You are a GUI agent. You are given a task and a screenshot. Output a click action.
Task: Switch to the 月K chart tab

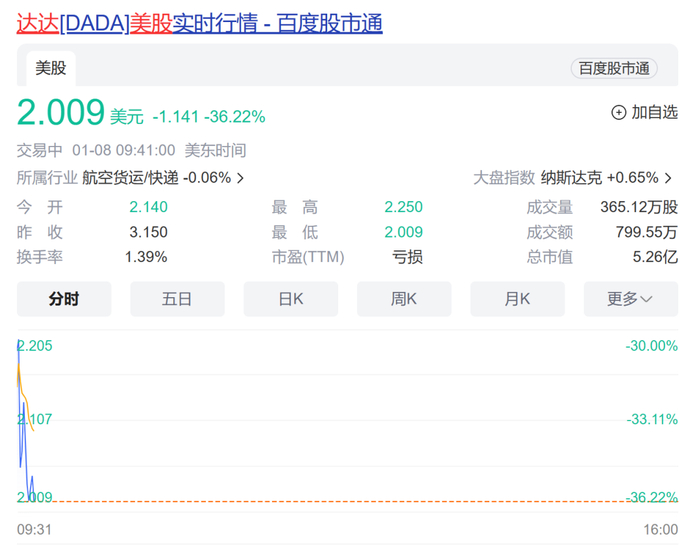pos(517,299)
